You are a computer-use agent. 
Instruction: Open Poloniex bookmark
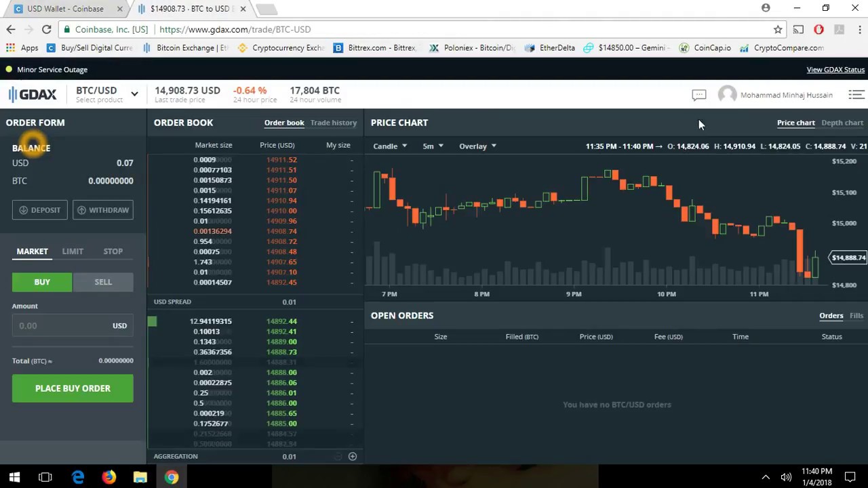tap(473, 48)
